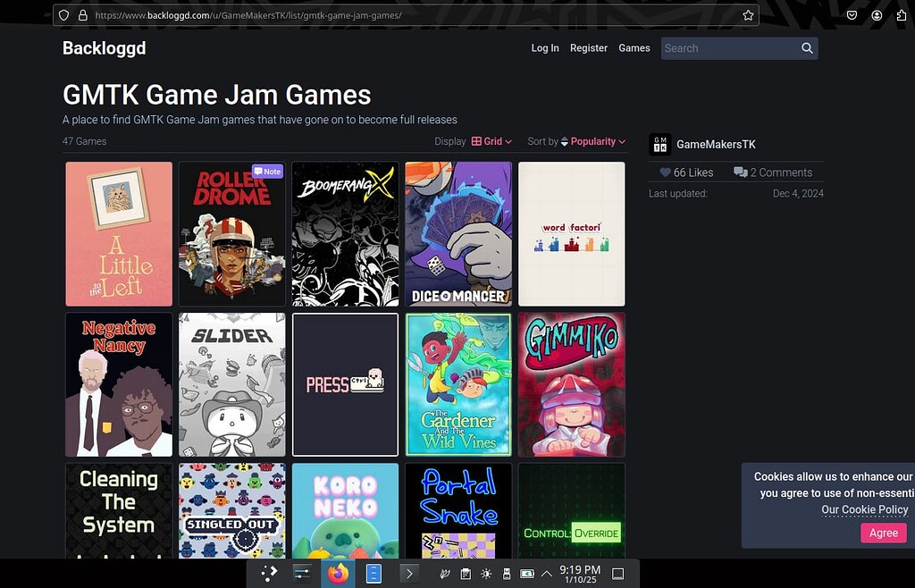The width and height of the screenshot is (915, 588).
Task: Click the heart icon next to 66 Likes
Action: coord(664,172)
